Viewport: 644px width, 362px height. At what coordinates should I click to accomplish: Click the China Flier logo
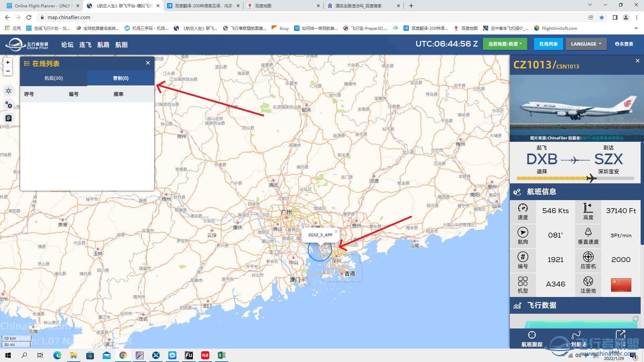27,45
